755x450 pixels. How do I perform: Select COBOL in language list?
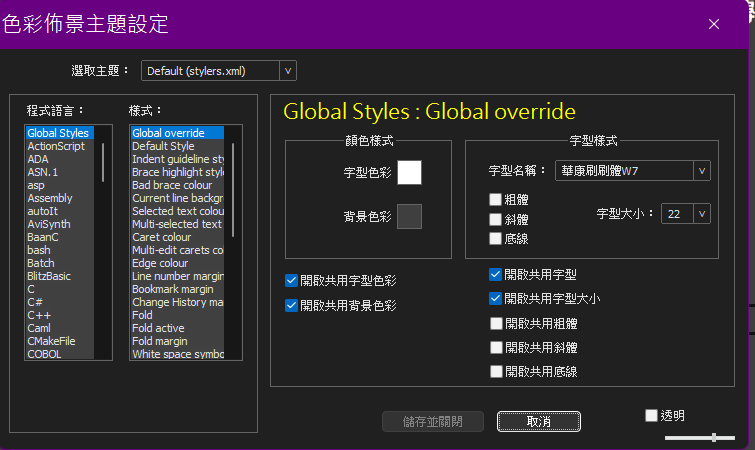click(x=60, y=354)
